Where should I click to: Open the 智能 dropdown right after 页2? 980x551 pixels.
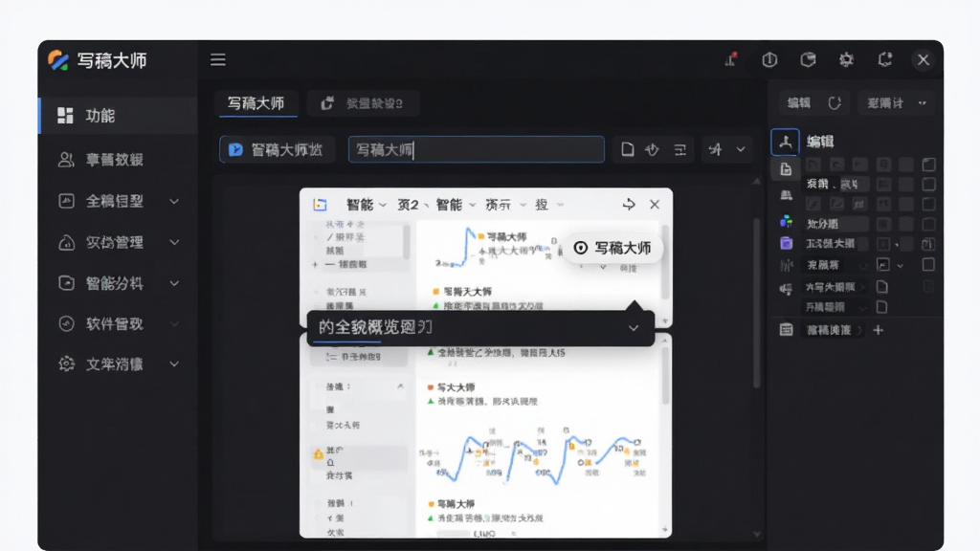(456, 205)
